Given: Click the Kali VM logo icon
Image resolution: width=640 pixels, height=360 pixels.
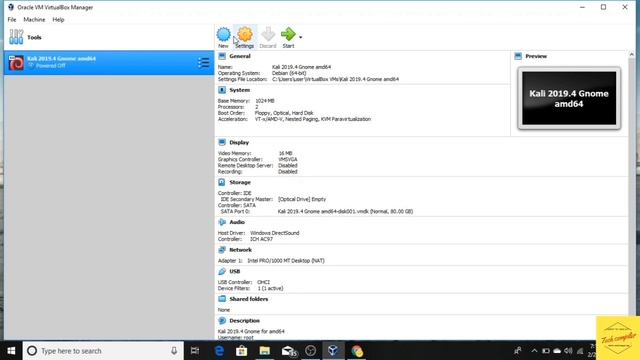Looking at the screenshot, I should [x=16, y=63].
